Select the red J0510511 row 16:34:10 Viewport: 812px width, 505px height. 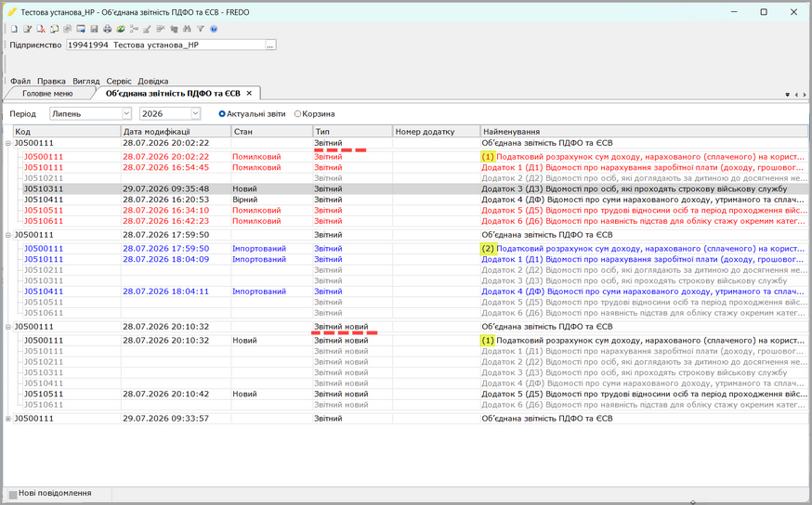coord(415,211)
